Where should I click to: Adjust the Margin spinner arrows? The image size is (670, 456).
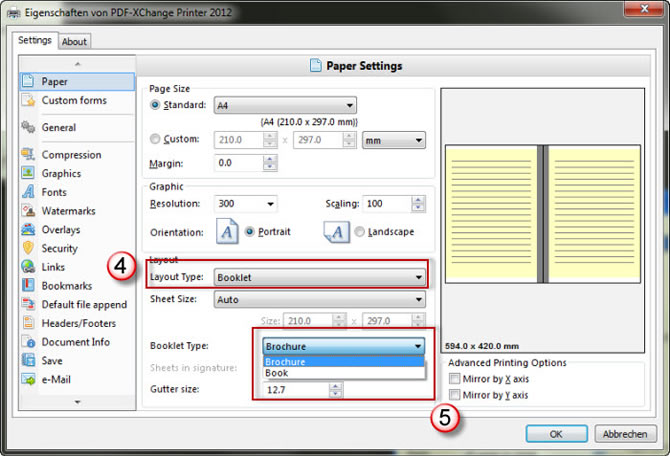click(x=270, y=163)
